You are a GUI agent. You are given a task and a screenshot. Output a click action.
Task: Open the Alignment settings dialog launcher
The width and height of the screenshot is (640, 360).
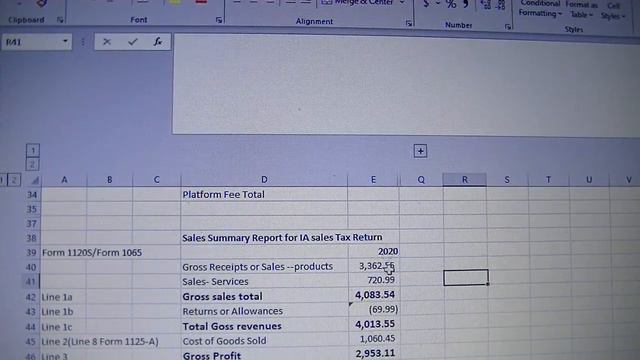tap(409, 23)
